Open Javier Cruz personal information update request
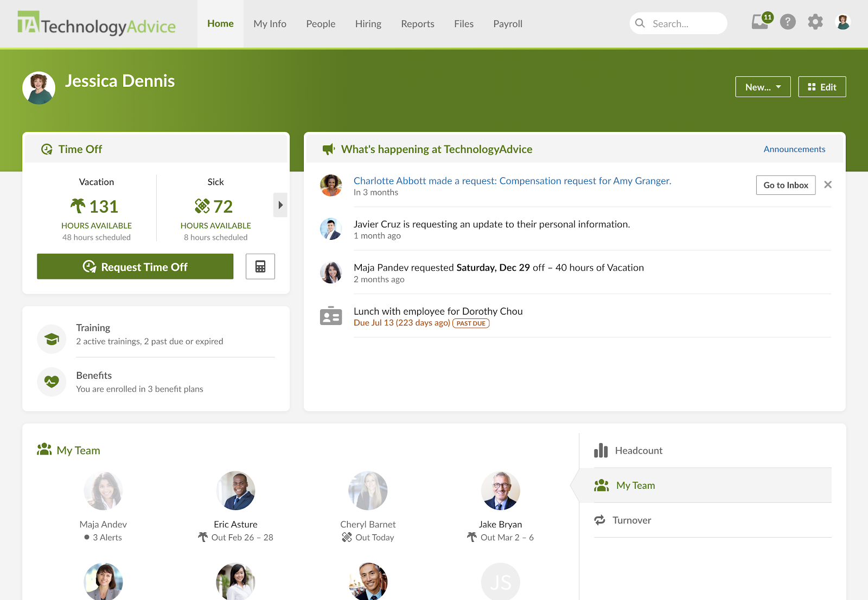868x600 pixels. (492, 224)
